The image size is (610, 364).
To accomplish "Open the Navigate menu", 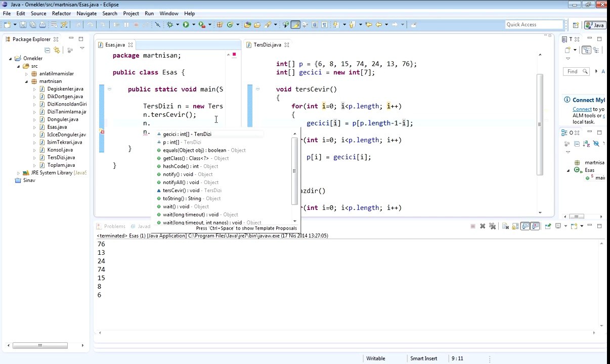I will tap(86, 14).
